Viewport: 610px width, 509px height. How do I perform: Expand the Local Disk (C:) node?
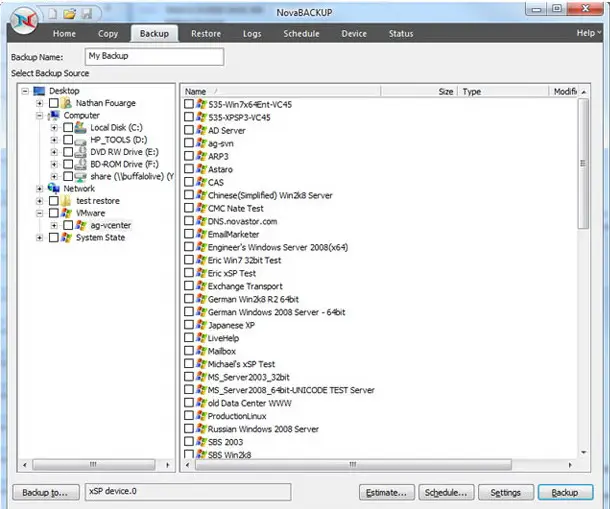click(x=54, y=128)
